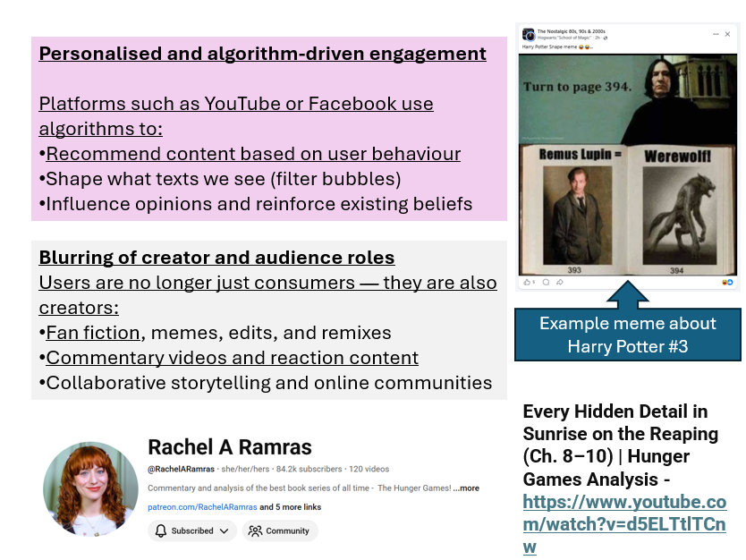Open the reactions emoji summary on the Facebook post

[x=727, y=282]
